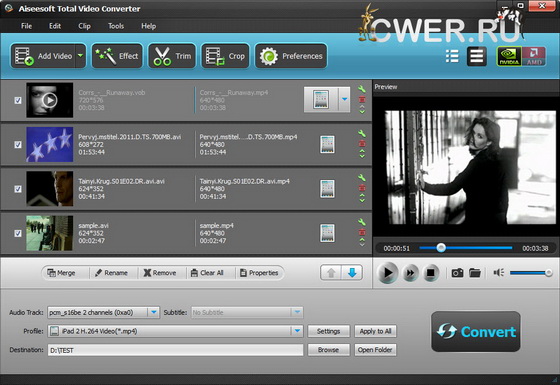Toggle AMD acceleration icon
560x385 pixels.
point(534,56)
